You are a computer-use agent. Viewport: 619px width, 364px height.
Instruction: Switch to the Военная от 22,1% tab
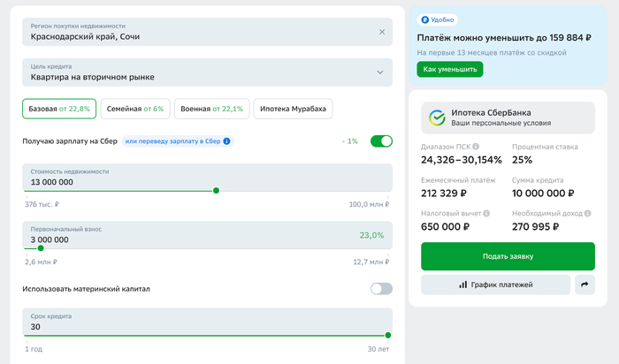point(210,109)
